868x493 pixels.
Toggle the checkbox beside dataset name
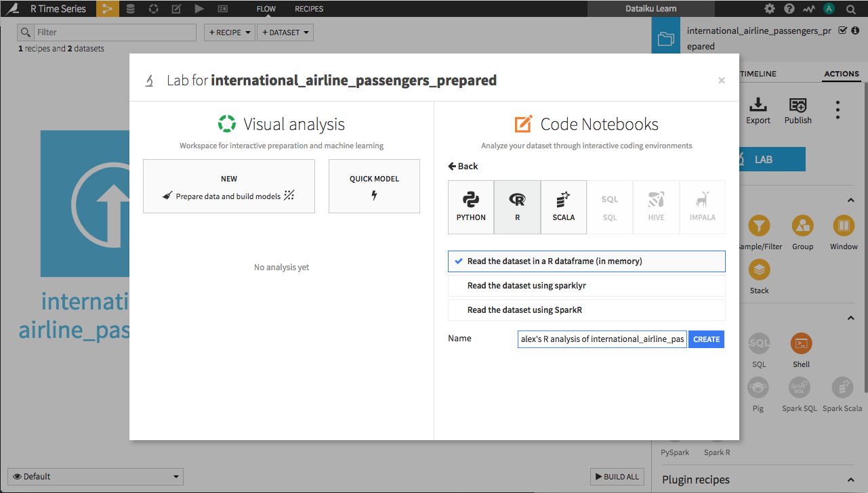(842, 30)
